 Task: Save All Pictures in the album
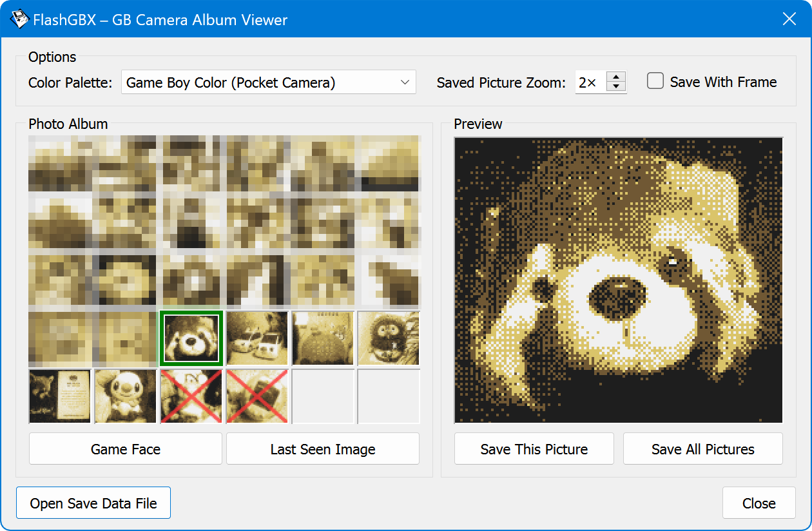702,449
